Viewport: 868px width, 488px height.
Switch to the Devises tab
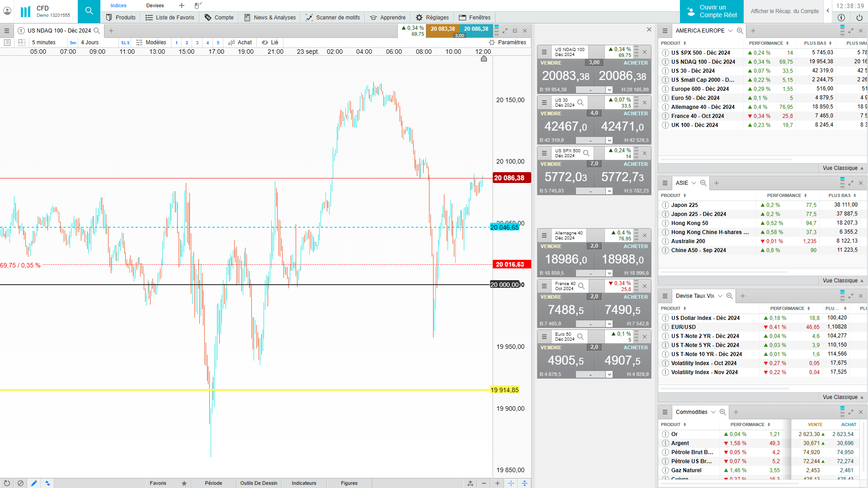(155, 5)
